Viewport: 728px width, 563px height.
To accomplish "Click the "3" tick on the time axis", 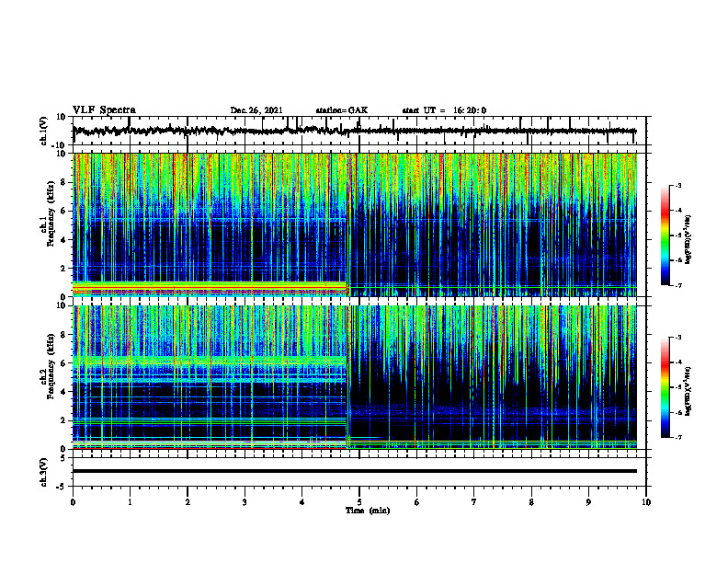I will tap(245, 502).
